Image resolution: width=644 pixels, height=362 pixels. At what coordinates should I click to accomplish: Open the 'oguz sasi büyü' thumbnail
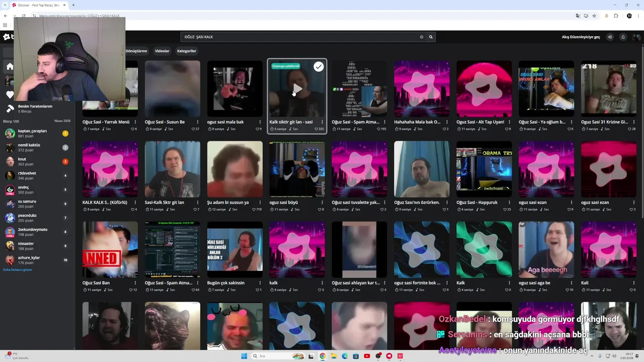tap(297, 169)
